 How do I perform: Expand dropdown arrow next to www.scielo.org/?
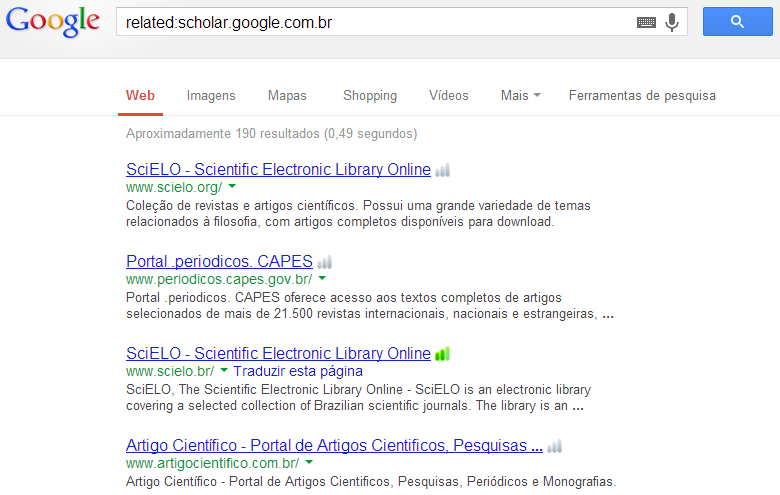tap(232, 187)
